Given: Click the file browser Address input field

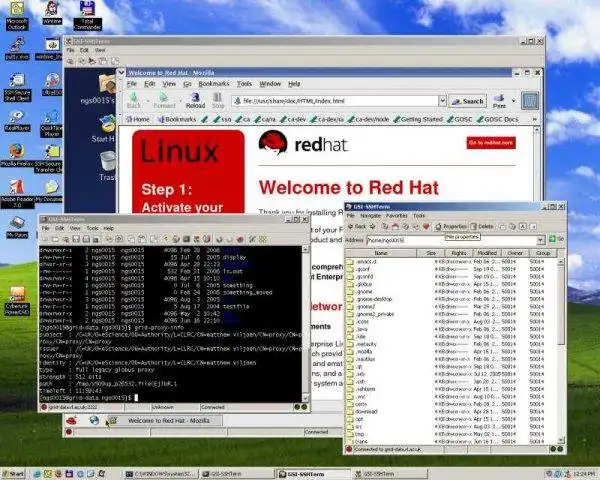Looking at the screenshot, I should (x=451, y=240).
